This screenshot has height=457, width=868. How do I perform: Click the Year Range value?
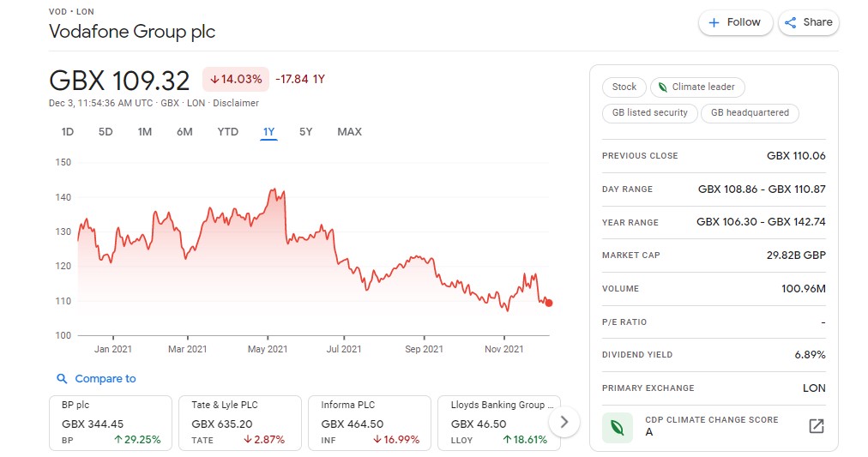tap(761, 222)
